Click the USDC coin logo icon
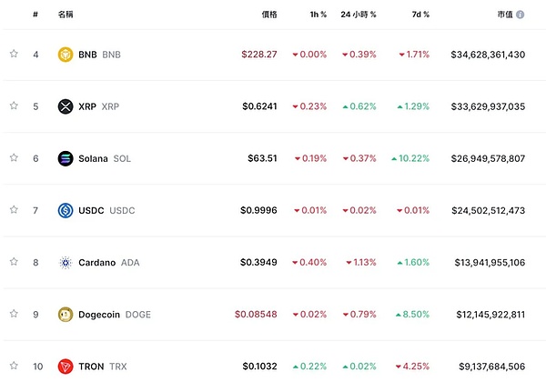The height and width of the screenshot is (392, 546). (65, 210)
